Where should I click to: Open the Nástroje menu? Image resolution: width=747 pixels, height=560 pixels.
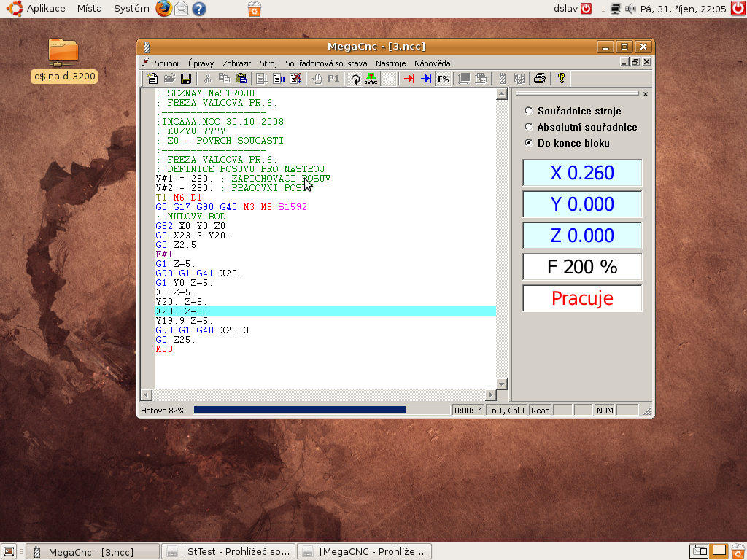[390, 63]
